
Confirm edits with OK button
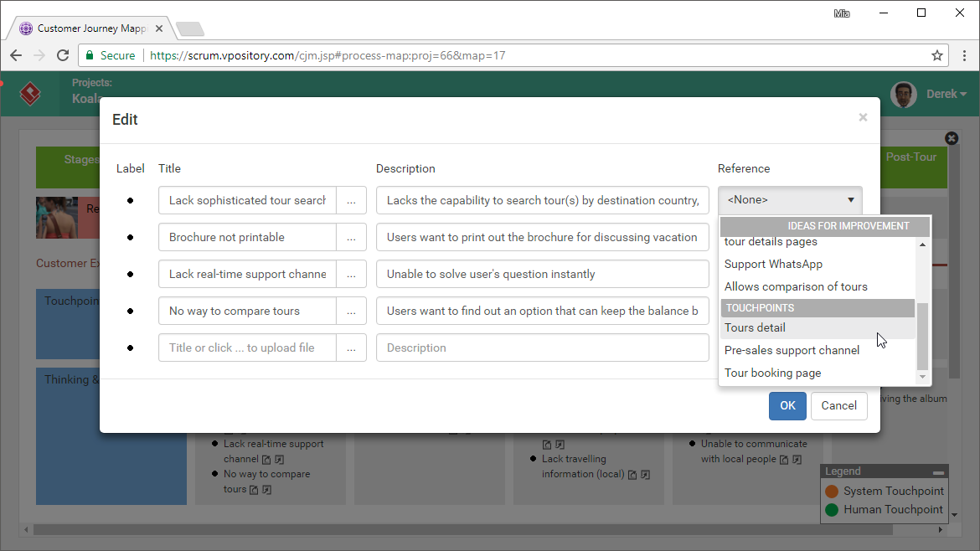tap(787, 406)
